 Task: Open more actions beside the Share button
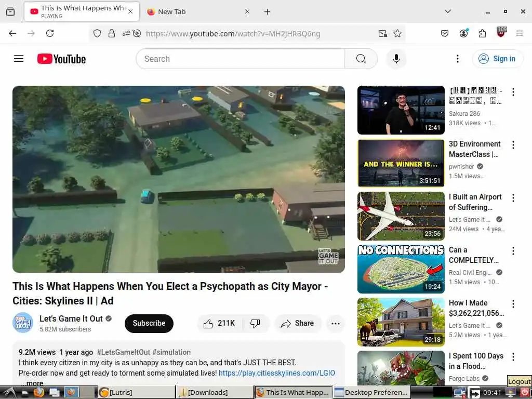[x=335, y=323]
